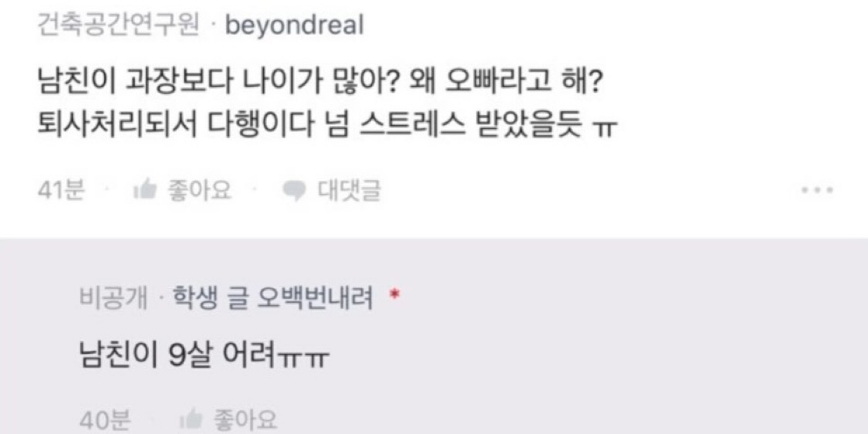Click the text 왜 오빠라고 해?
868x434 pixels.
click(505, 86)
